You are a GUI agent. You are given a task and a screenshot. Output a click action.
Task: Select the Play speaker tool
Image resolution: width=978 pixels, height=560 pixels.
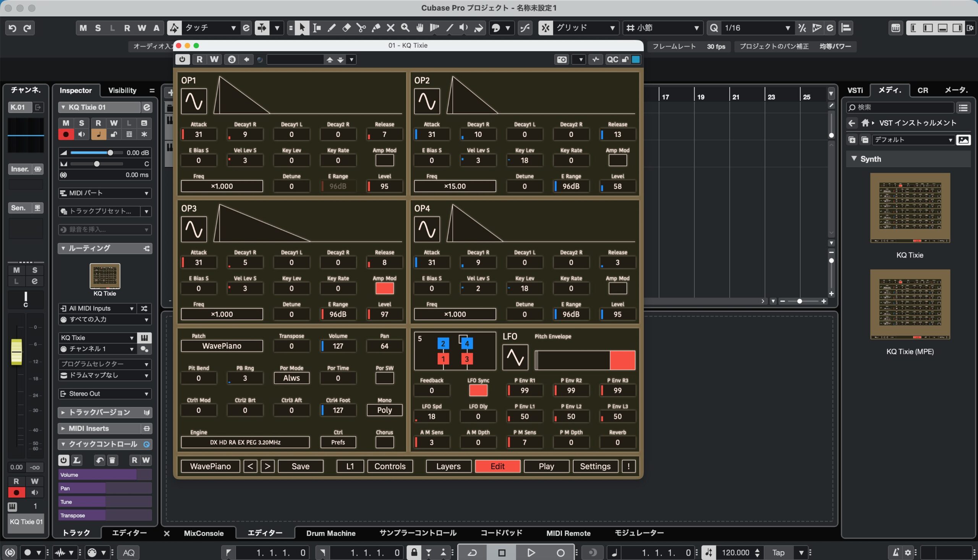point(464,28)
